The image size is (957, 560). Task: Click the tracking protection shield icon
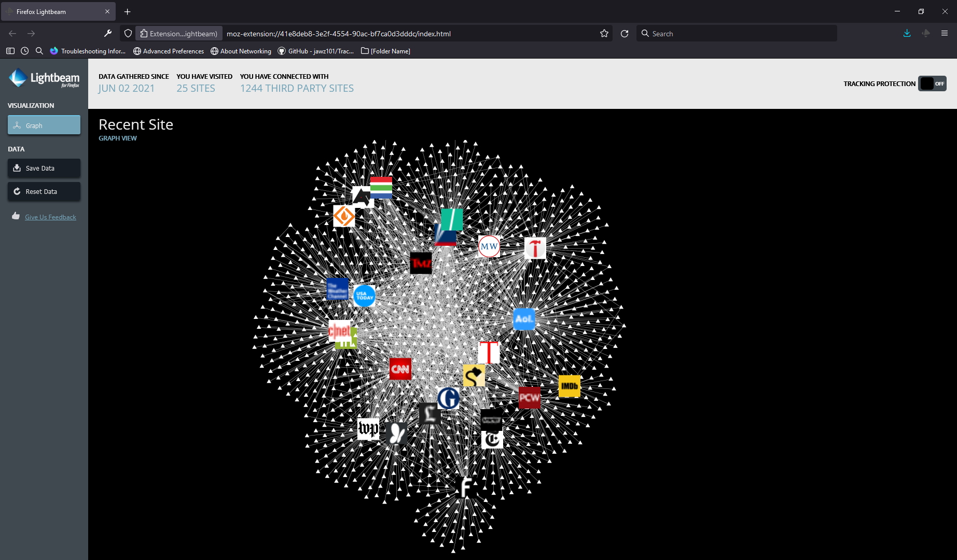pyautogui.click(x=128, y=34)
